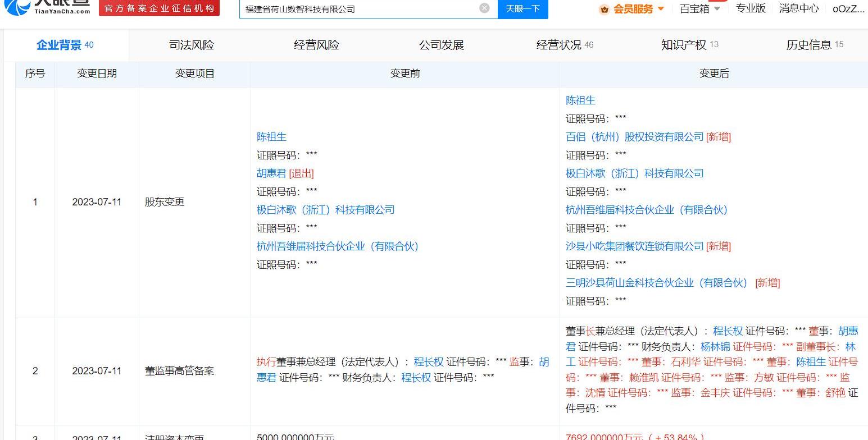This screenshot has width=868, height=440.
Task: Switch to the 司法风险 tab
Action: coord(192,45)
